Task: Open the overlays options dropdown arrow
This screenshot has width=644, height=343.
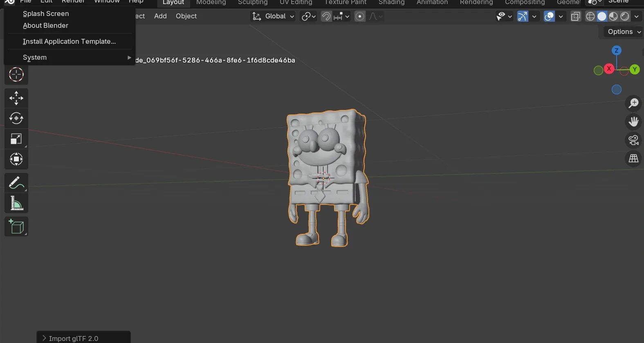Action: pyautogui.click(x=561, y=16)
